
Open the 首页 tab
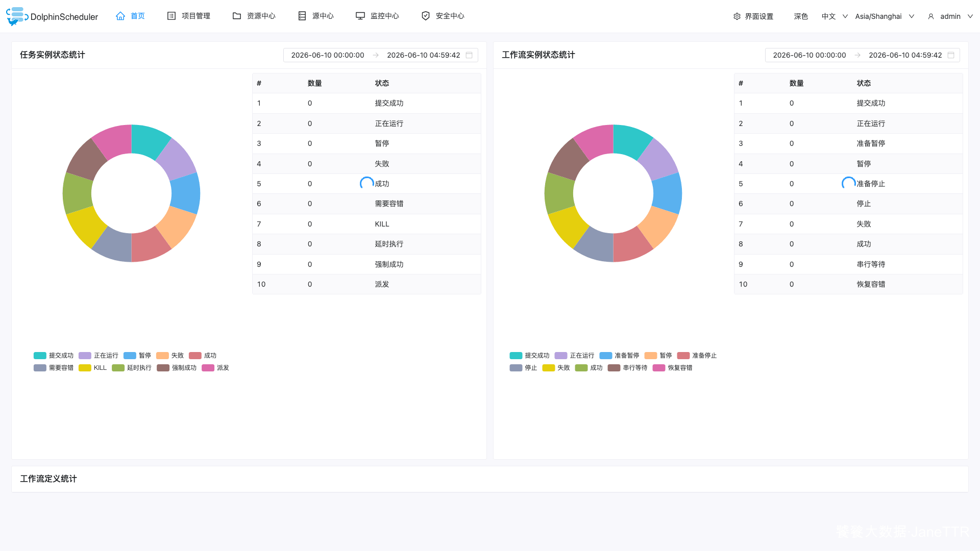[x=131, y=16]
